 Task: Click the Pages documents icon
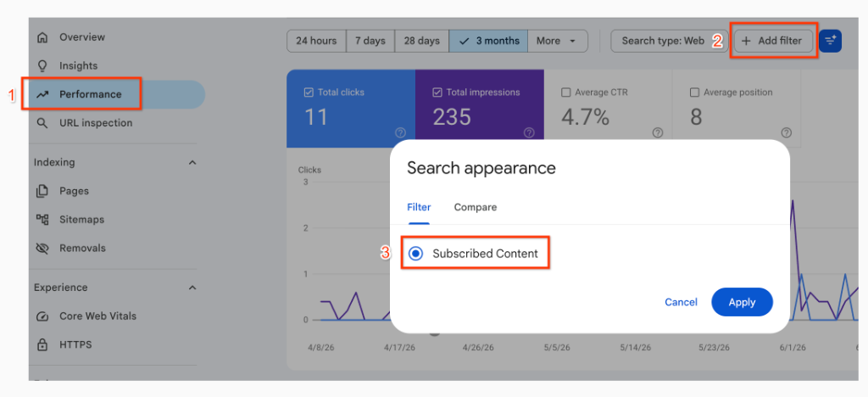point(42,191)
